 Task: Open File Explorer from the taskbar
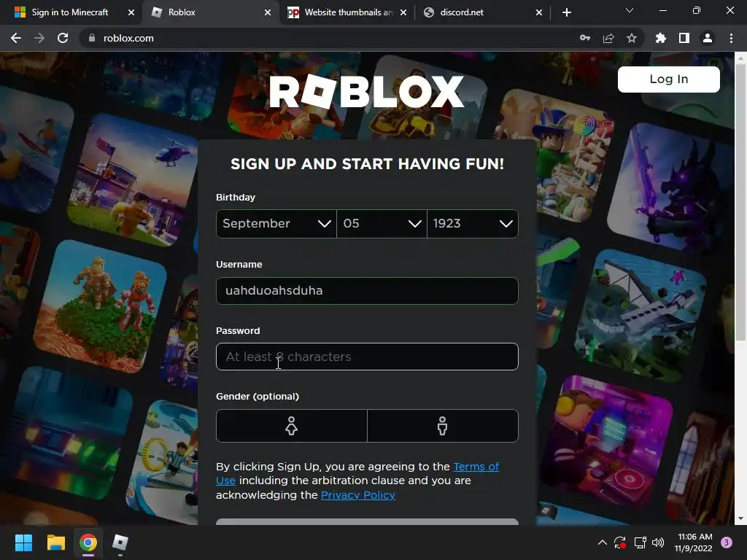(55, 542)
